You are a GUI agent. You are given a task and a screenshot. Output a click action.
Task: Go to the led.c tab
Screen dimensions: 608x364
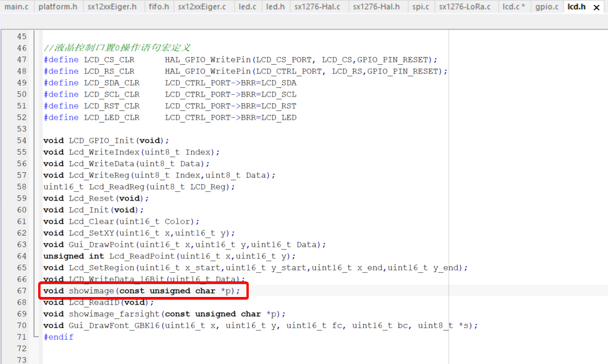(x=247, y=7)
